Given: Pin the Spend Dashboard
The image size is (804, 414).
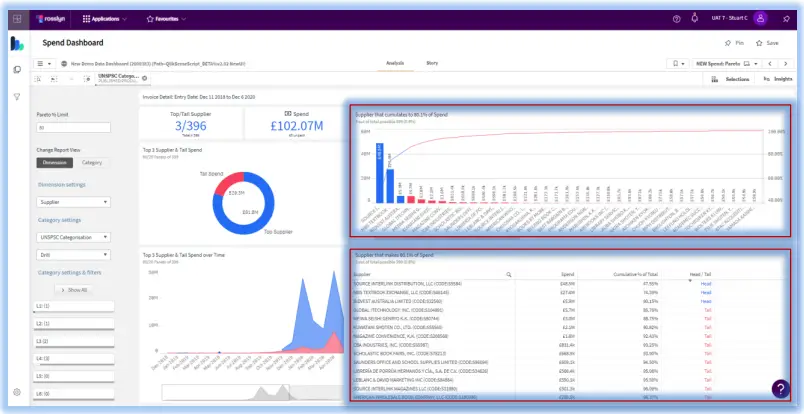Looking at the screenshot, I should [734, 43].
